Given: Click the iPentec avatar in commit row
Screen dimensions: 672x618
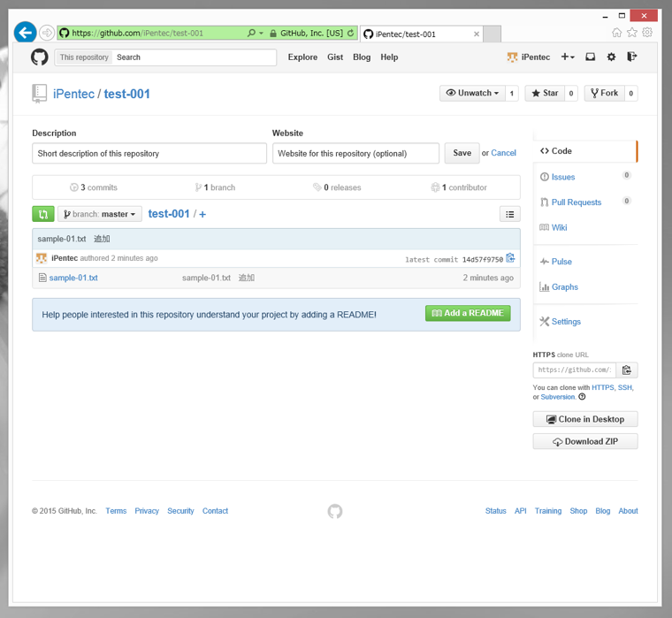Looking at the screenshot, I should (42, 258).
